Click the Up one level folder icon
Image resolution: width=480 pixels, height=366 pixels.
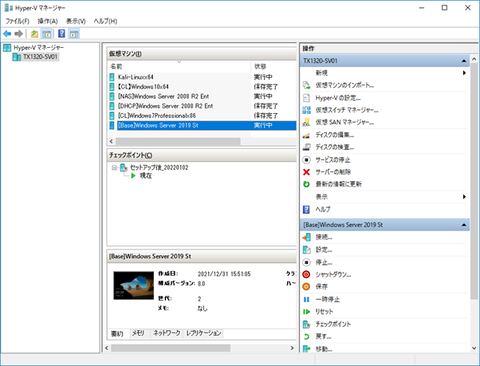pyautogui.click(x=34, y=34)
